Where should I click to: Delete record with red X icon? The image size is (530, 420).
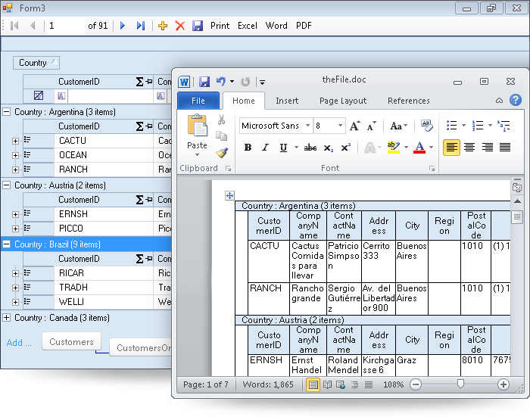pos(180,26)
